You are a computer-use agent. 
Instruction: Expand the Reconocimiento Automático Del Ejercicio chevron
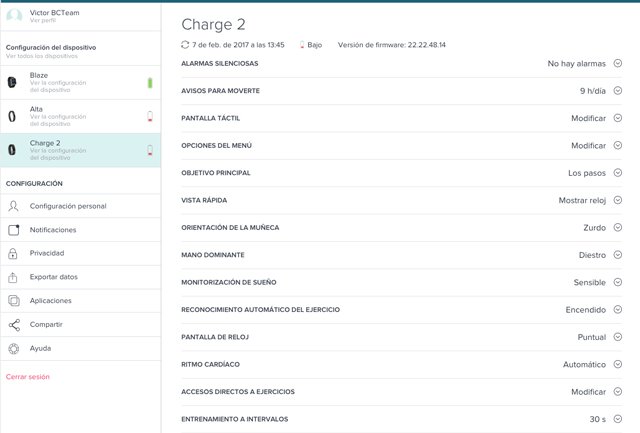(618, 309)
